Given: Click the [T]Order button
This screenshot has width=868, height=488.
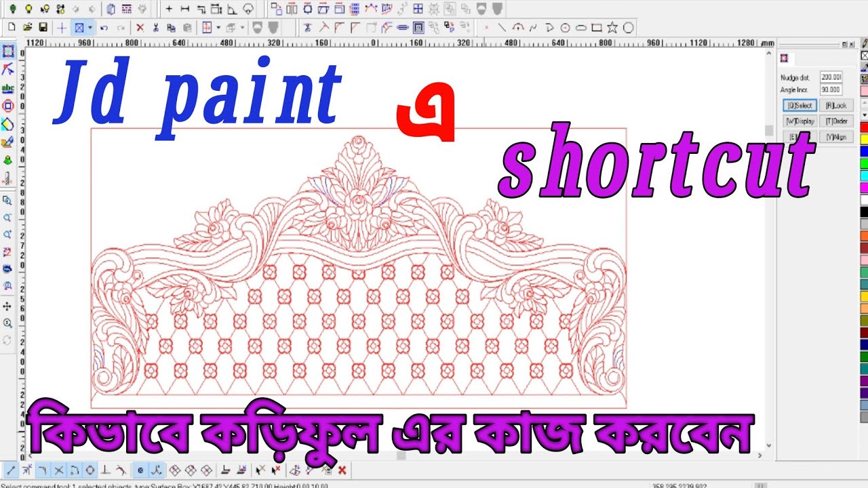Looking at the screenshot, I should tap(836, 121).
